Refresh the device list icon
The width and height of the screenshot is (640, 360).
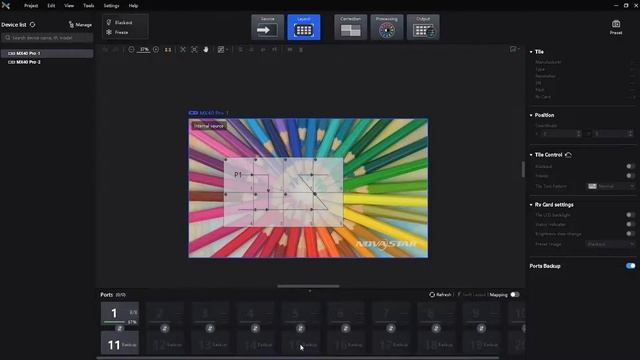click(x=32, y=24)
